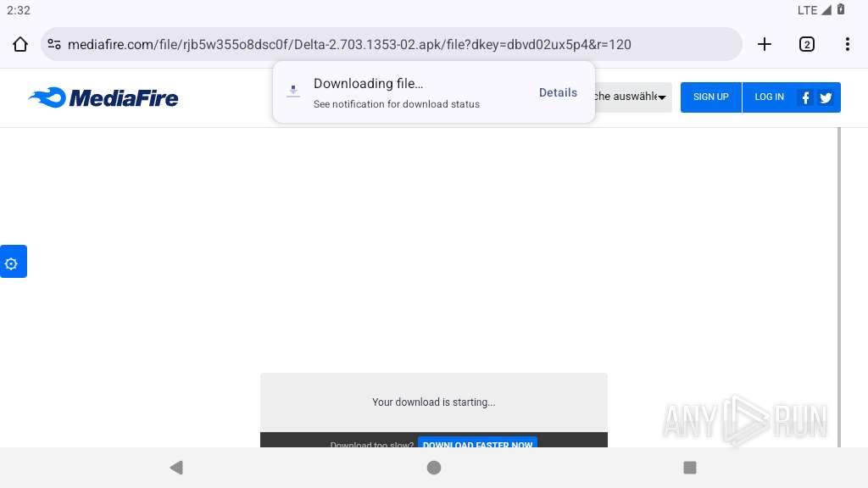Click the 2:32 clock in status bar
Image resolution: width=868 pixels, height=488 pixels.
click(x=19, y=10)
